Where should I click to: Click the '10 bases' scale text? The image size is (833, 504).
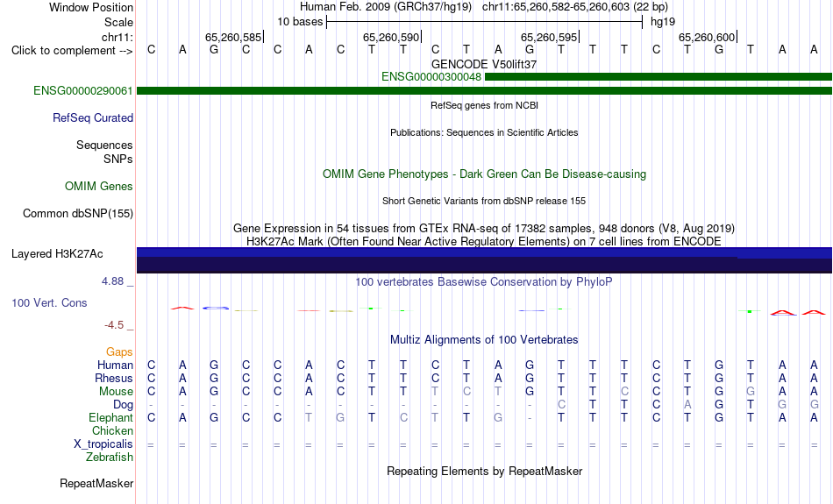[300, 22]
